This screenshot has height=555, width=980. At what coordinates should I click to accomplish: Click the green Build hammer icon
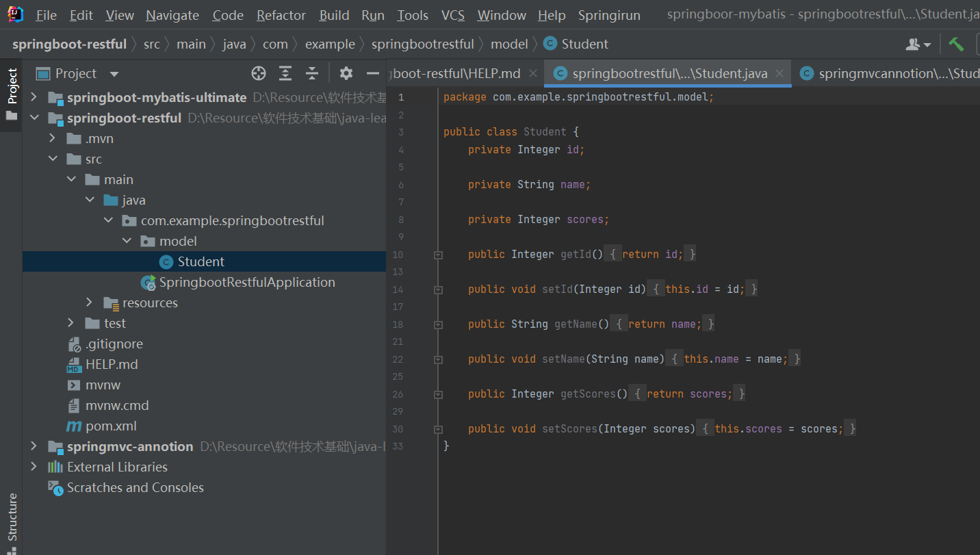[x=956, y=44]
